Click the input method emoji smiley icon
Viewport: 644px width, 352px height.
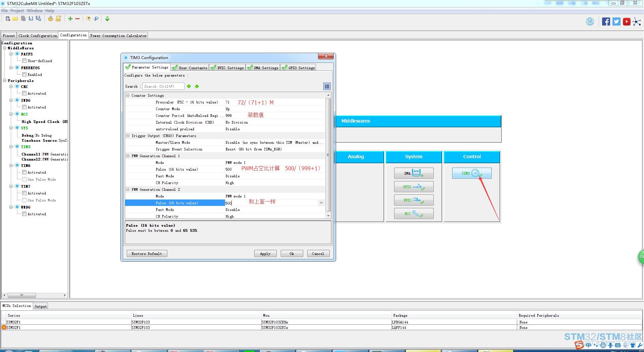[603, 345]
